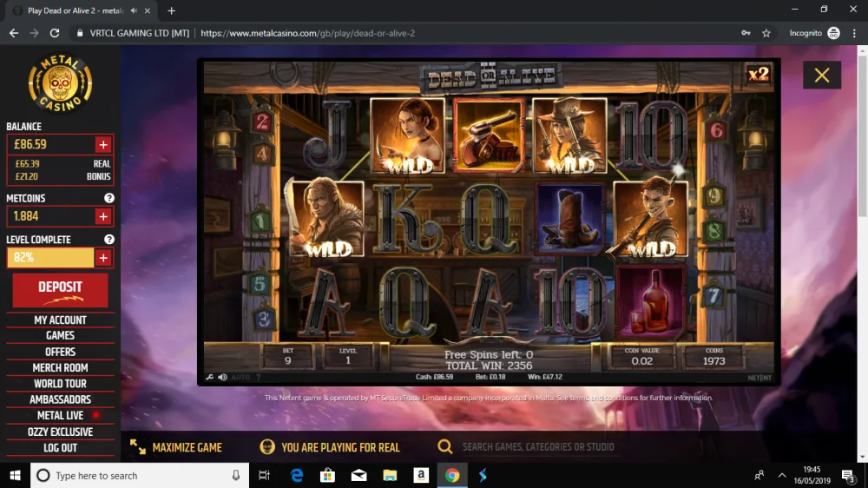Open the slot game help question mark
Image resolution: width=868 pixels, height=488 pixels.
[x=258, y=377]
